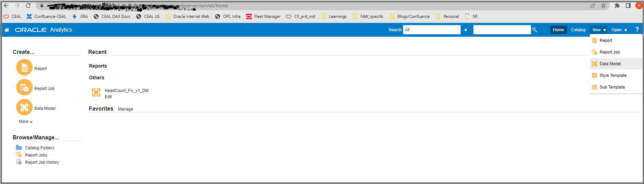Open the CEAL US bookmark
The width and height of the screenshot is (644, 184).
(148, 16)
